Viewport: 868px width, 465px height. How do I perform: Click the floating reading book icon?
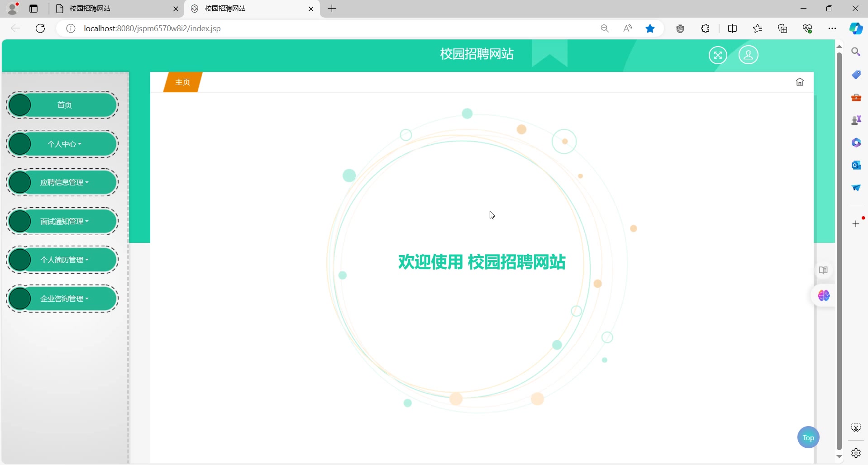click(823, 270)
